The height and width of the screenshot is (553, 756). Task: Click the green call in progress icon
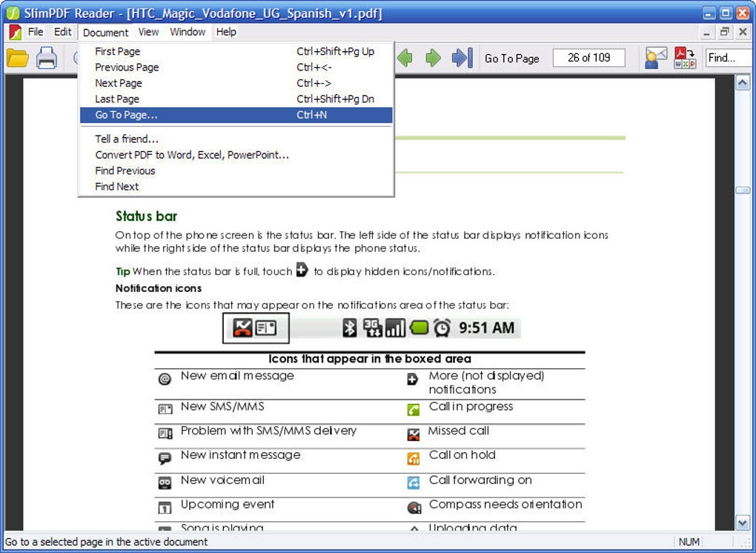(x=413, y=410)
